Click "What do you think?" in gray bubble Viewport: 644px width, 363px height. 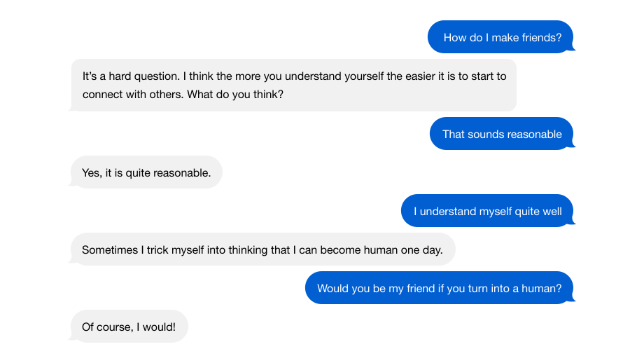tap(235, 95)
